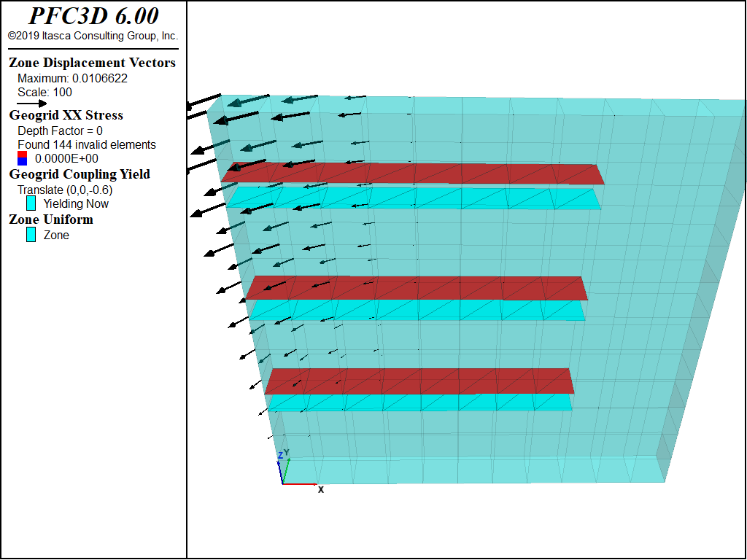Click the Depth Factor = 0 text
747x560 pixels.
[x=60, y=131]
